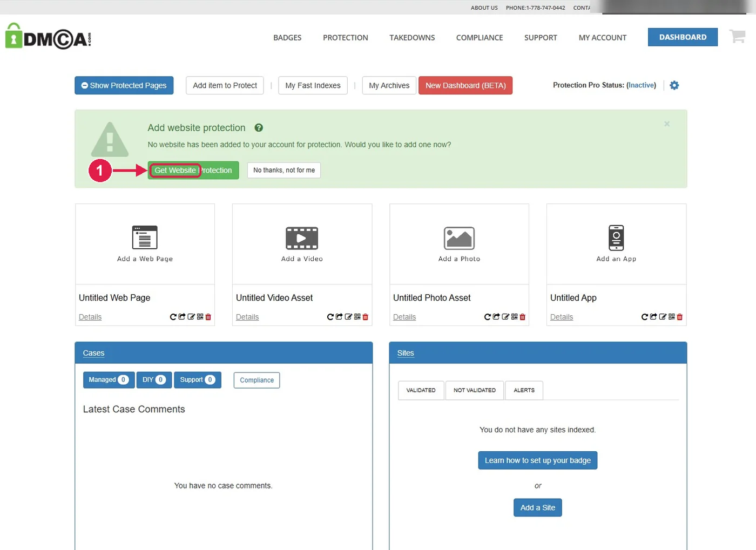Choose No thanks, not for me
Screen dimensions: 756x550
tap(284, 171)
